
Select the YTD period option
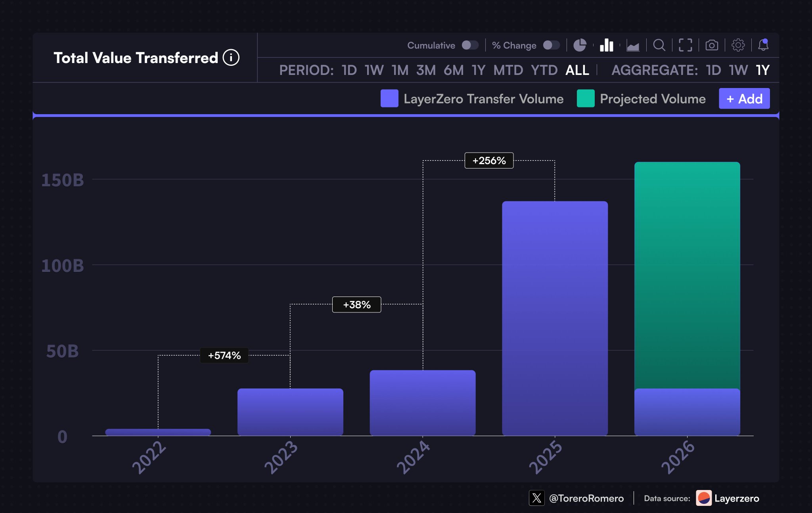tap(544, 70)
